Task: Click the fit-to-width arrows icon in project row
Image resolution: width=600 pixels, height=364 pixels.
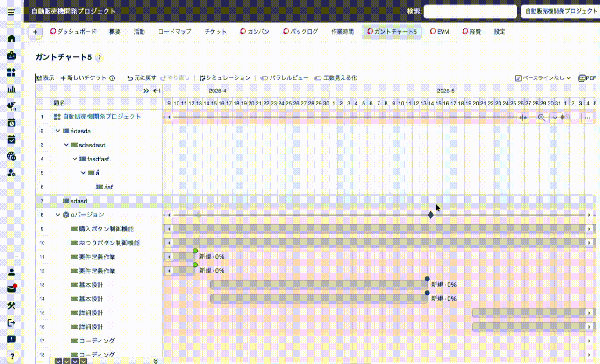Action: click(523, 118)
